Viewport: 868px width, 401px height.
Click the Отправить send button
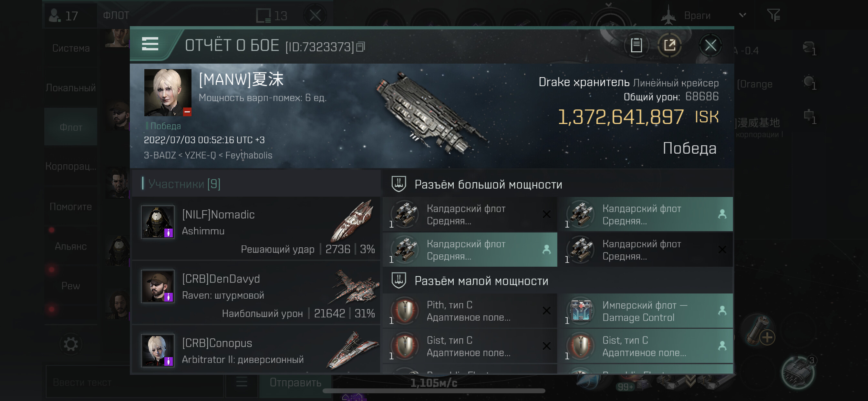[295, 383]
